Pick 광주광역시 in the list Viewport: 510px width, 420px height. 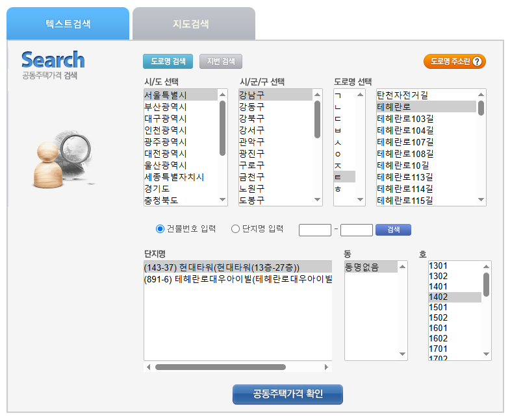pyautogui.click(x=181, y=142)
